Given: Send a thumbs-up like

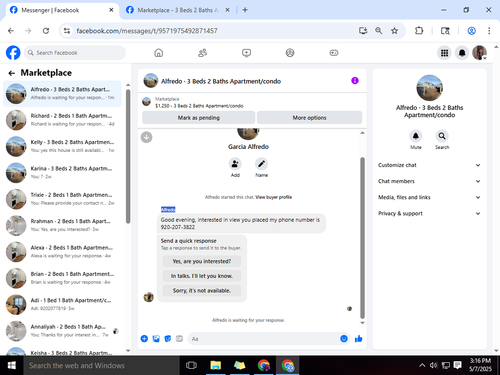Looking at the screenshot, I should [358, 339].
